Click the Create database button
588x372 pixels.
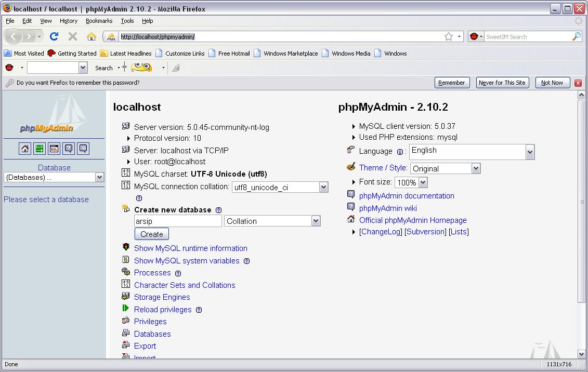(x=151, y=234)
